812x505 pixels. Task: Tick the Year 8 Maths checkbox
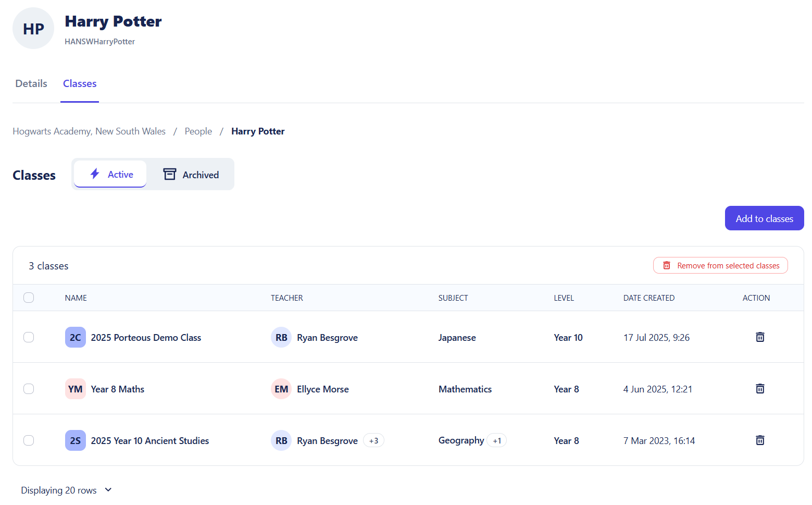click(29, 389)
